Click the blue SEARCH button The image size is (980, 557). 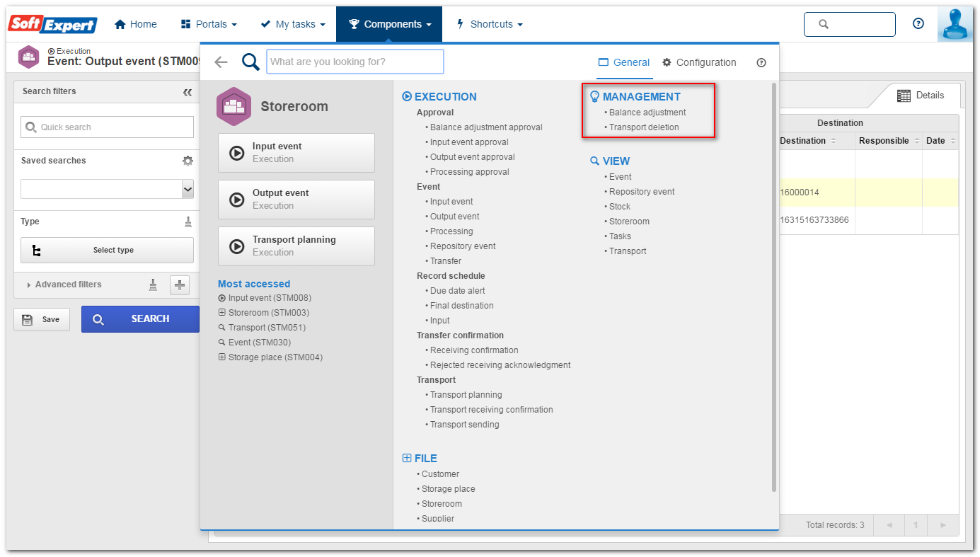[140, 319]
